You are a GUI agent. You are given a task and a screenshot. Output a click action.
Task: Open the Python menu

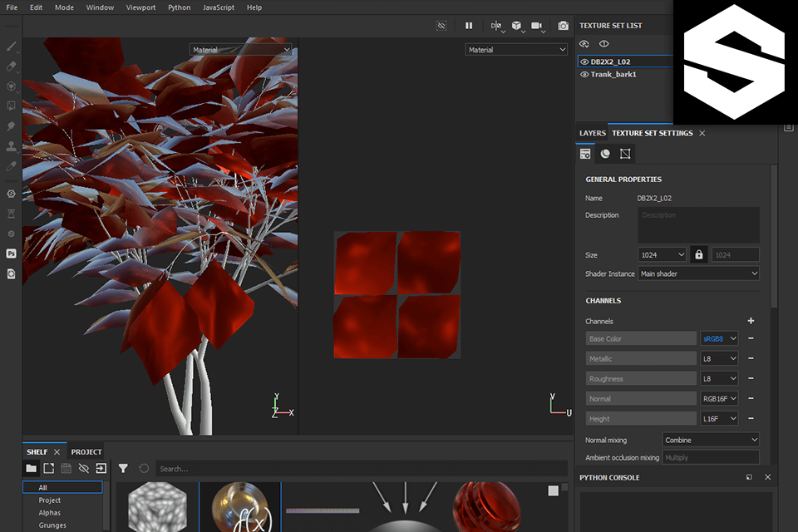(x=180, y=7)
